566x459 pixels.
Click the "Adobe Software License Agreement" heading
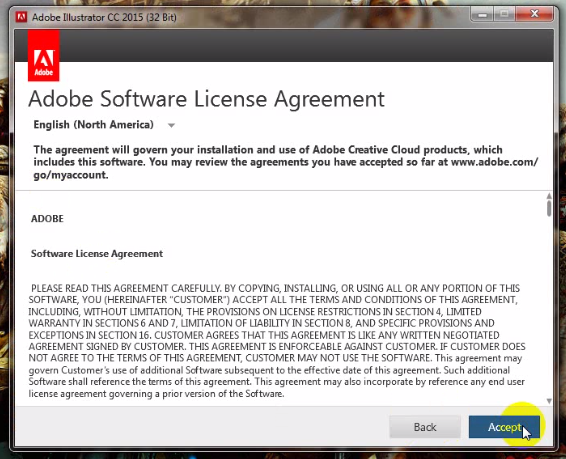click(206, 99)
